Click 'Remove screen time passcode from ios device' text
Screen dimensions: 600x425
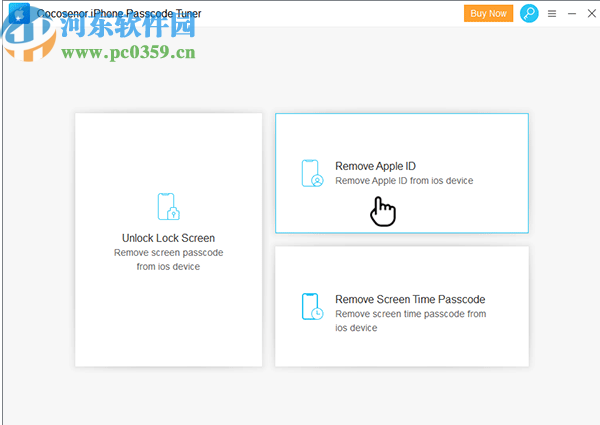[411, 321]
